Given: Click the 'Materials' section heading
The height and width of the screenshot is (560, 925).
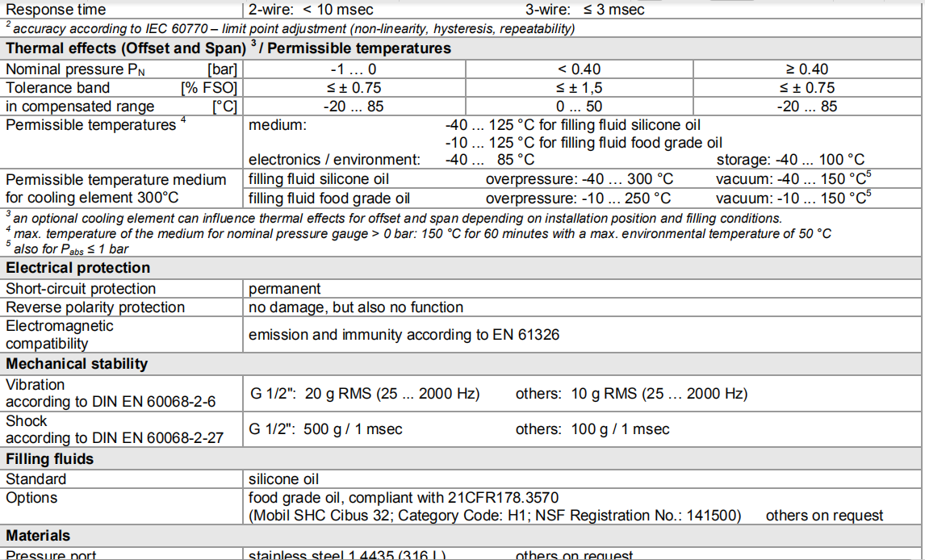Looking at the screenshot, I should point(39,536).
